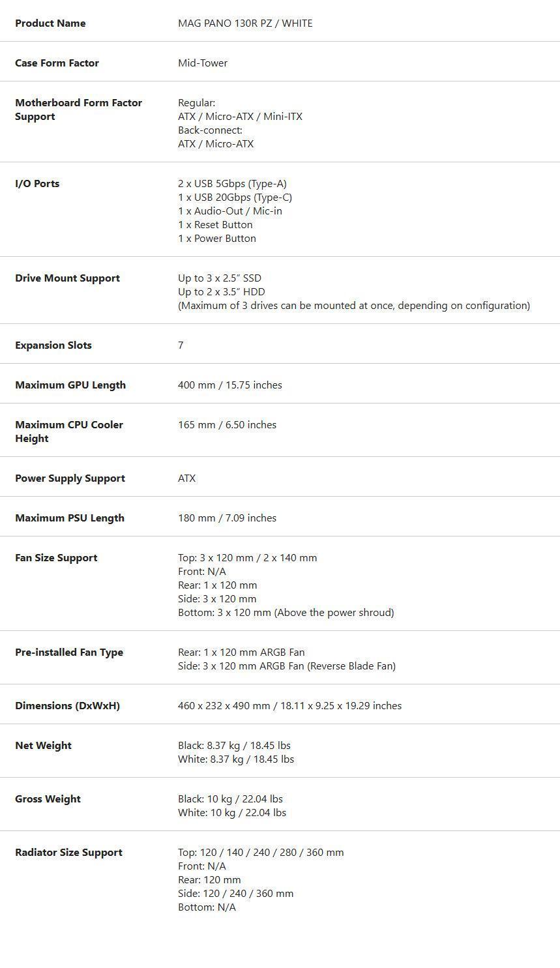Click the Radiator Size Support label
Image resolution: width=560 pixels, height=968 pixels.
click(68, 853)
